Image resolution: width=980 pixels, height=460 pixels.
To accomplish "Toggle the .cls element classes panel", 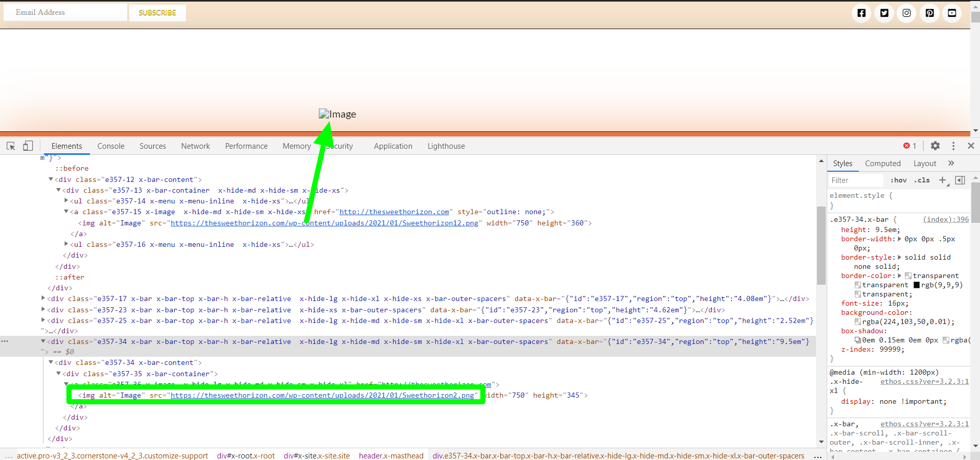I will [922, 180].
